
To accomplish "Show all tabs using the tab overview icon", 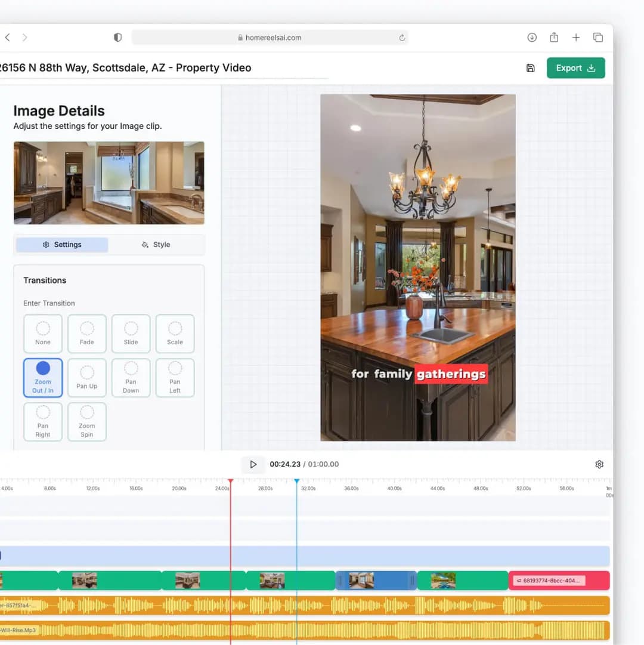I will 598,37.
